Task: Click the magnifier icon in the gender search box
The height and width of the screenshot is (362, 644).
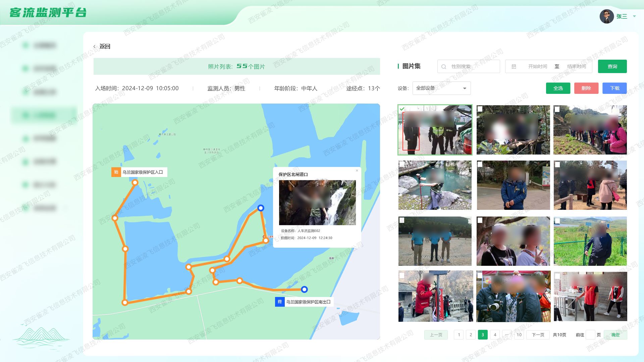Action: pos(444,66)
